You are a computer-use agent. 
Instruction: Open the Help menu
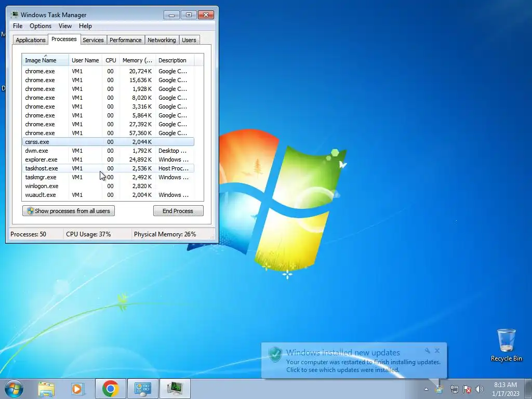pos(85,26)
